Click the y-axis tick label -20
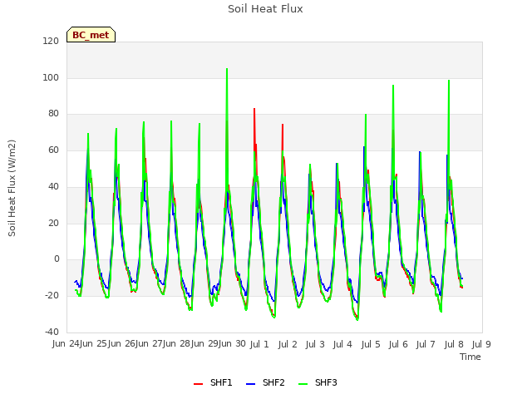 coord(52,296)
